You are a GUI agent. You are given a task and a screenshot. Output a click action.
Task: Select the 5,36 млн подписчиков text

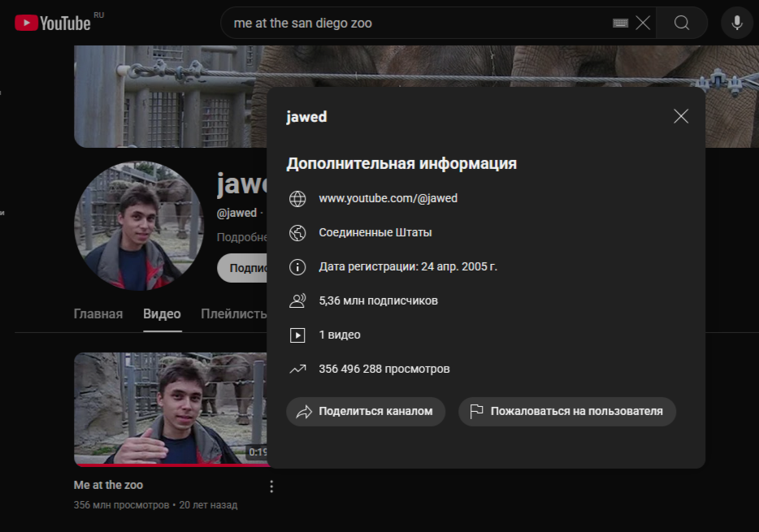pyautogui.click(x=378, y=301)
